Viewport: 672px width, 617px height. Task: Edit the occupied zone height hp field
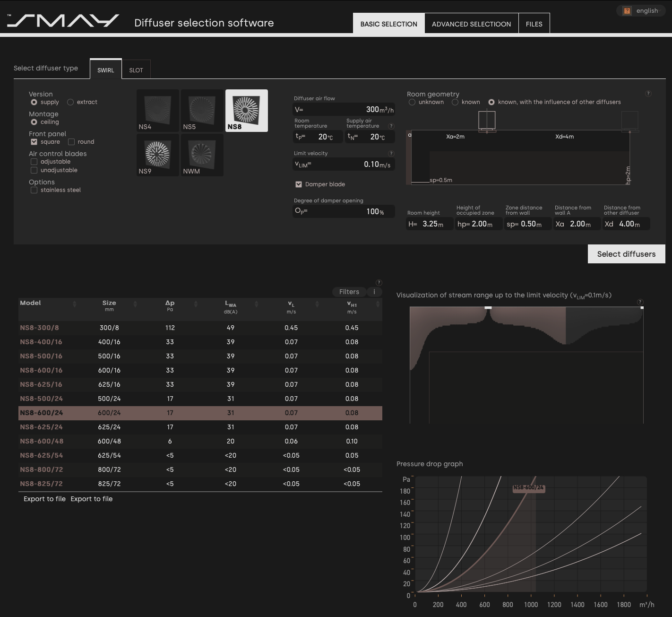coord(479,224)
